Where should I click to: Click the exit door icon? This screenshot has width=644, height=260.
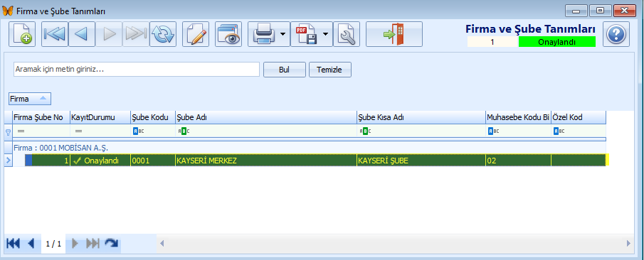pyautogui.click(x=394, y=34)
